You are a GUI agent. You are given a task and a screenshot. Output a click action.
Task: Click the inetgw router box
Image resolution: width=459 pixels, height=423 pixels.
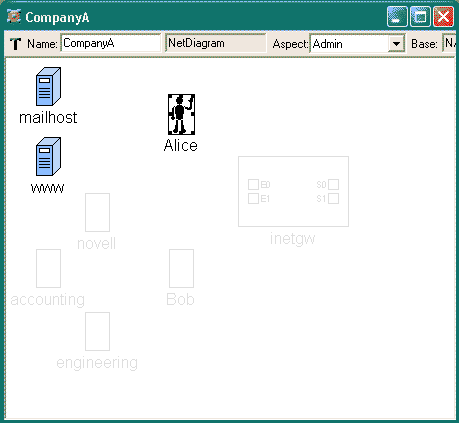293,191
